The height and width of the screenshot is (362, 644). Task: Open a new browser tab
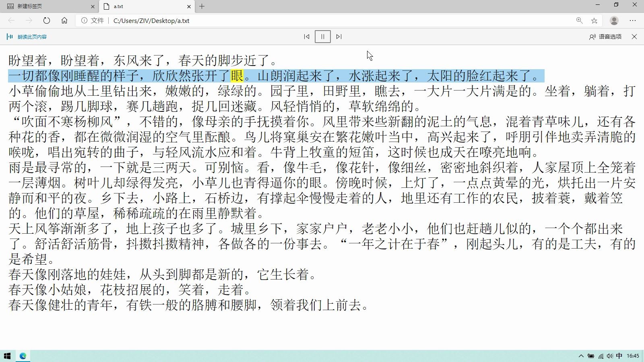(202, 6)
